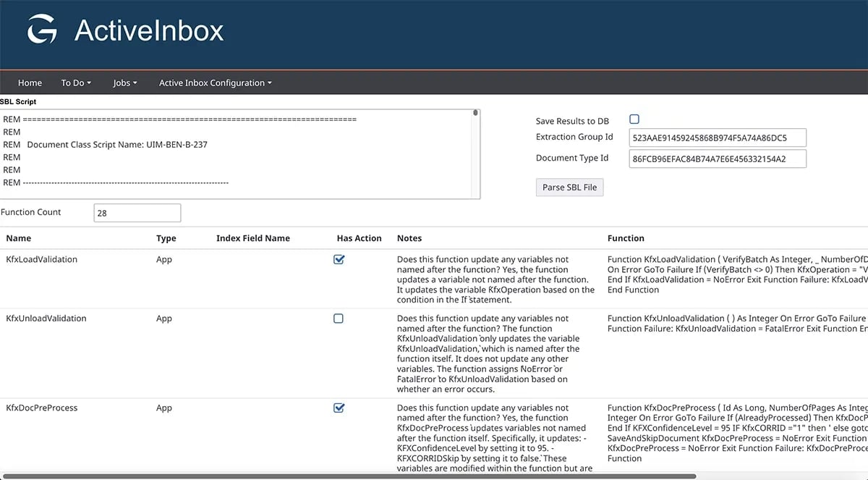
Task: Click the ActiveInbox title text
Action: pos(149,30)
